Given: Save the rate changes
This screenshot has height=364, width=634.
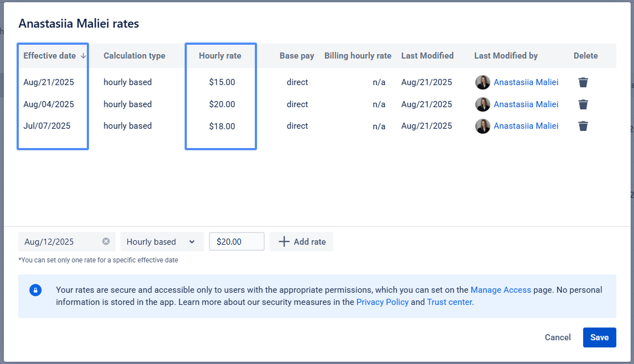Looking at the screenshot, I should (599, 337).
